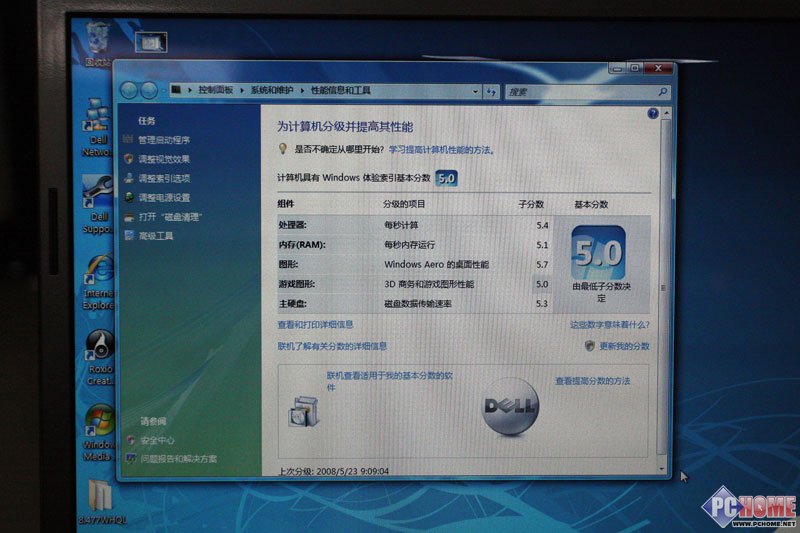The image size is (800, 533).
Task: Click the forward navigation arrow
Action: (148, 91)
